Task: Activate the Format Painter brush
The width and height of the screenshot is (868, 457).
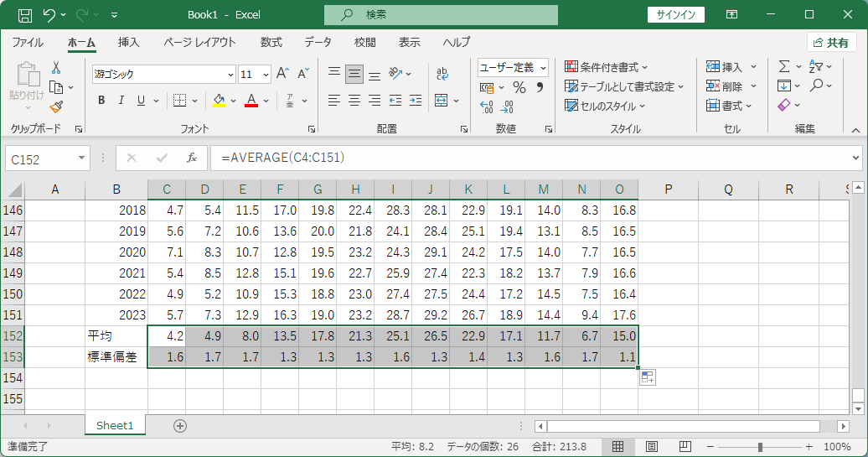Action: pos(56,106)
